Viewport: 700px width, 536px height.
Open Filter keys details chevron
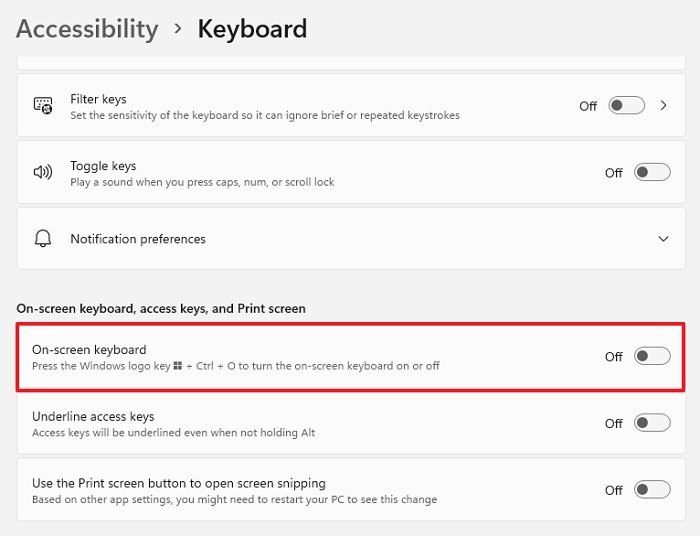click(663, 105)
